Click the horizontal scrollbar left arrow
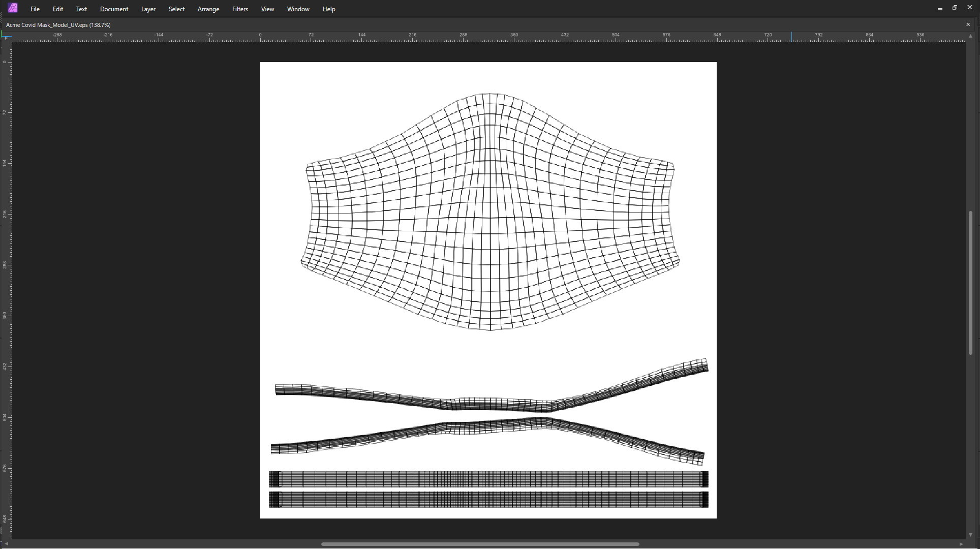Image resolution: width=980 pixels, height=549 pixels. 7,544
